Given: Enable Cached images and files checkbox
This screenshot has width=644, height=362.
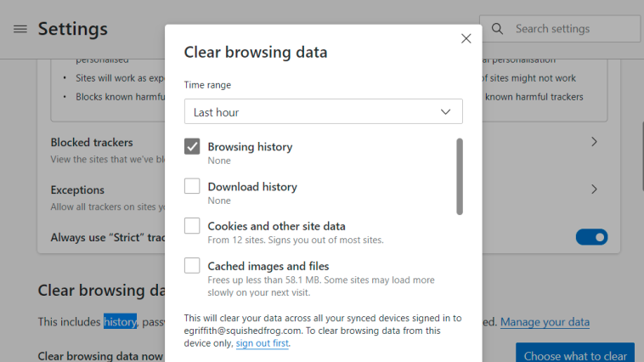Looking at the screenshot, I should pyautogui.click(x=192, y=265).
